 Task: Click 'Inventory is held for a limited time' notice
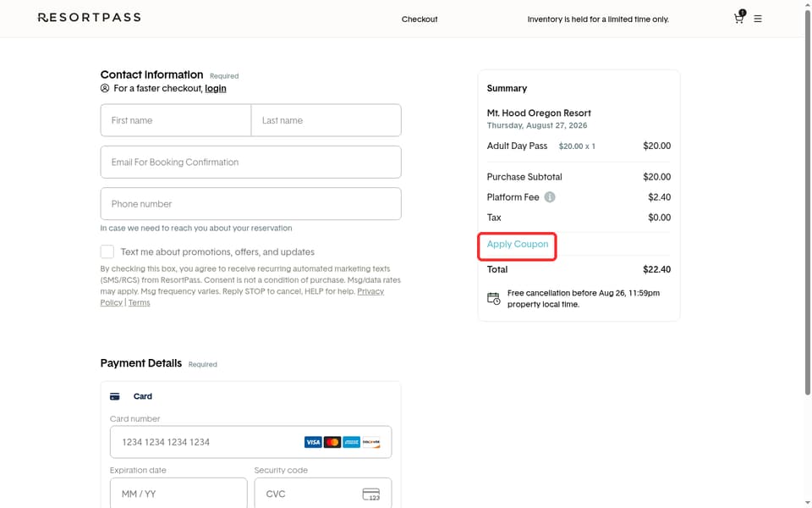tap(598, 19)
